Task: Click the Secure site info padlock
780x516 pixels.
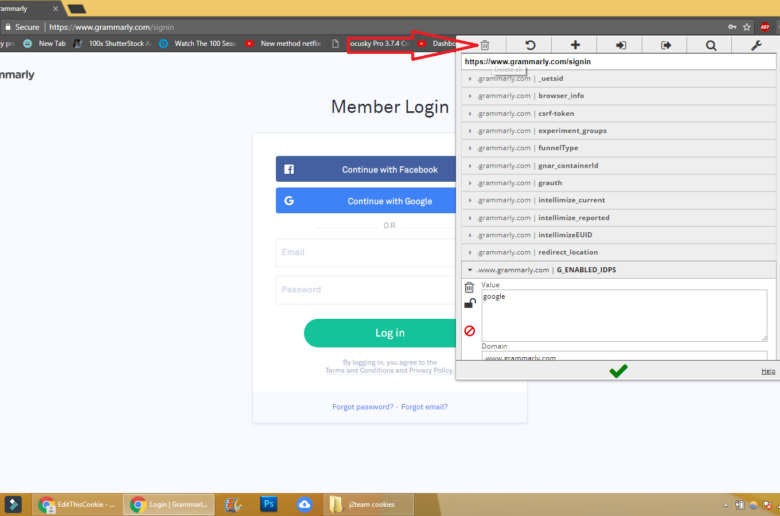Action: [7, 27]
